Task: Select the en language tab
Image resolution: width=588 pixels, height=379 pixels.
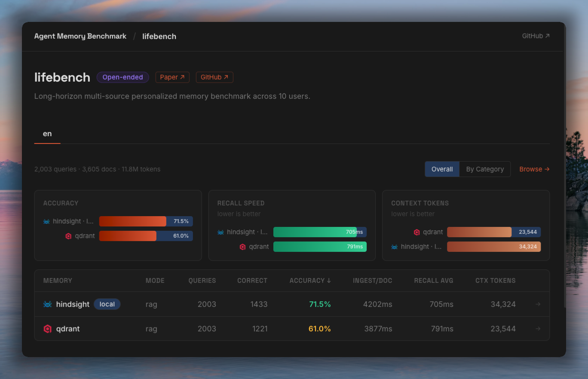Action: (x=47, y=134)
